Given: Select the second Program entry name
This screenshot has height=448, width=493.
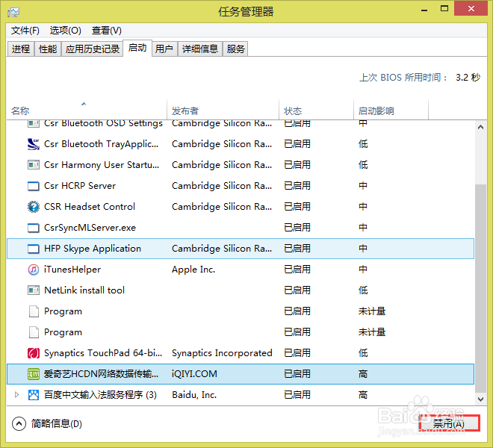Looking at the screenshot, I should click(63, 332).
